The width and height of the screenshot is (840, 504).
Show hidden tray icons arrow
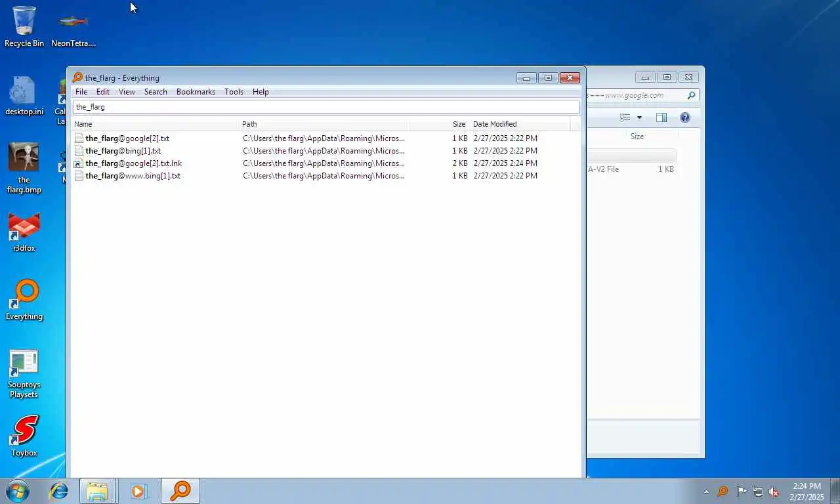(x=706, y=492)
